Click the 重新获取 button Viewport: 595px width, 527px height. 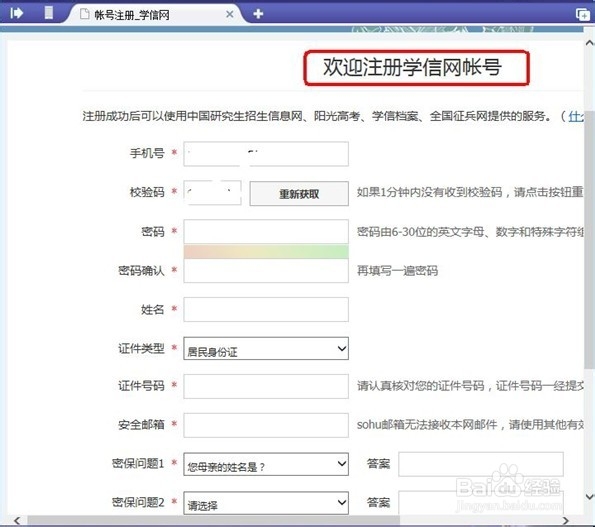tap(299, 193)
